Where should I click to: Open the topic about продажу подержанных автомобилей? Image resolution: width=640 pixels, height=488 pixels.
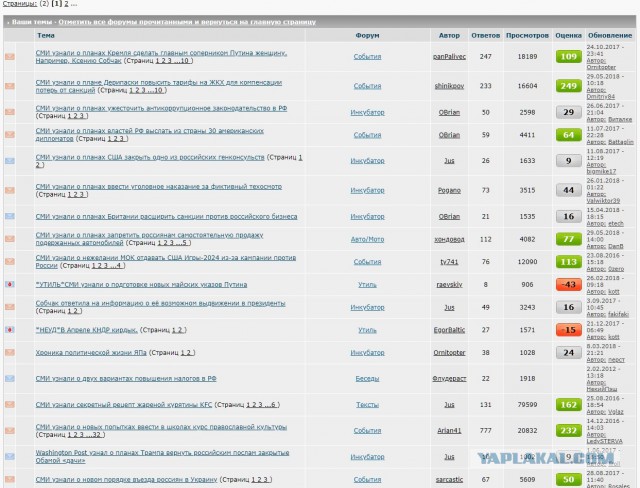point(149,239)
